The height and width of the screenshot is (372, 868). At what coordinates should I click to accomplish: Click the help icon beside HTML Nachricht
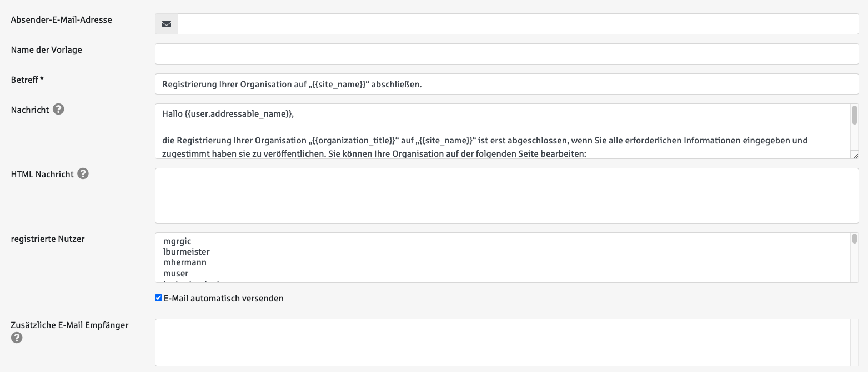(83, 174)
